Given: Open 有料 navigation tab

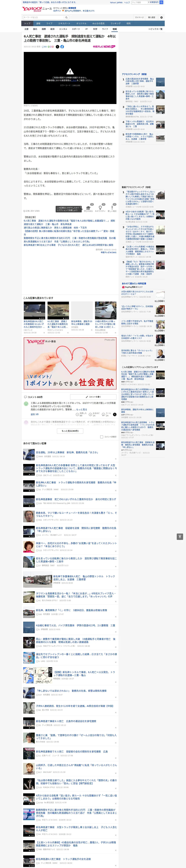Looking at the screenshot, I should [x=128, y=24].
